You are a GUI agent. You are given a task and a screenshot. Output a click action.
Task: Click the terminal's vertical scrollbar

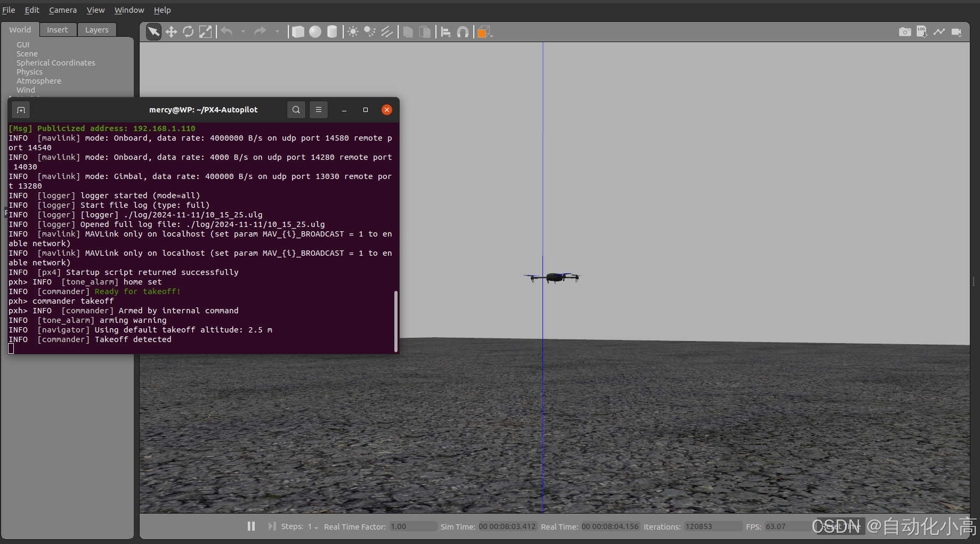(x=395, y=321)
